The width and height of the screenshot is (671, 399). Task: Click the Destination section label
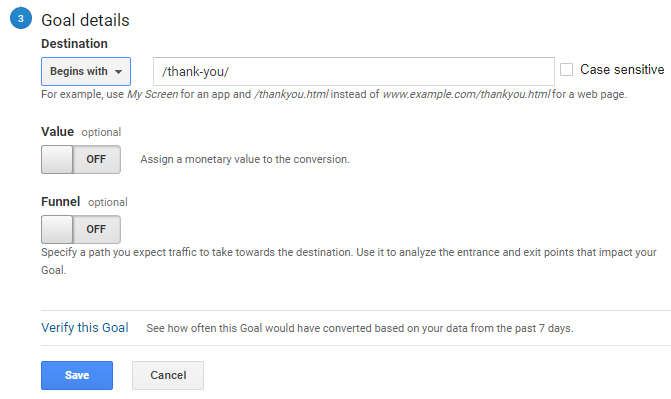(x=74, y=44)
